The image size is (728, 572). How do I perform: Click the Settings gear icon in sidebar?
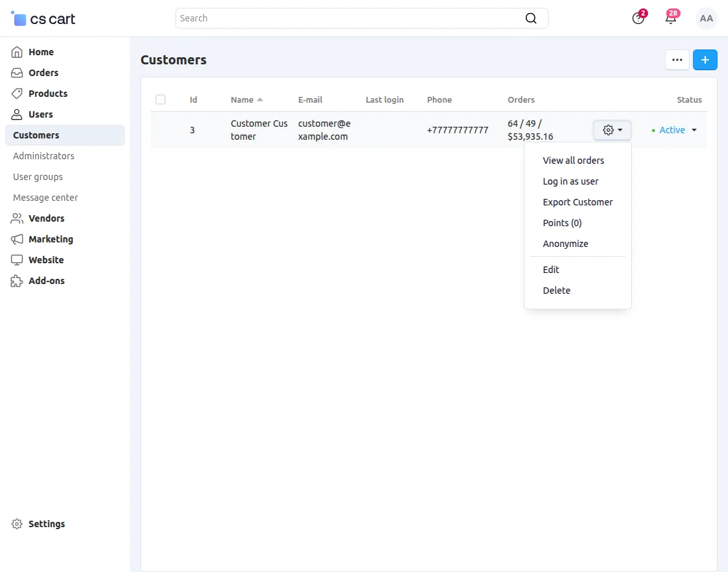(x=18, y=524)
